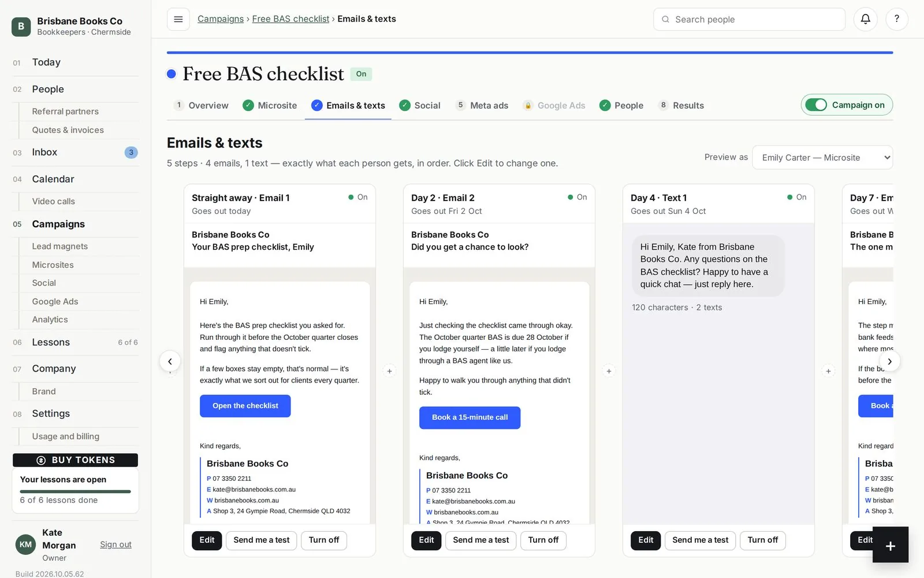This screenshot has height=578, width=924.
Task: Turn off Day 4 Text 1
Action: [x=763, y=540]
